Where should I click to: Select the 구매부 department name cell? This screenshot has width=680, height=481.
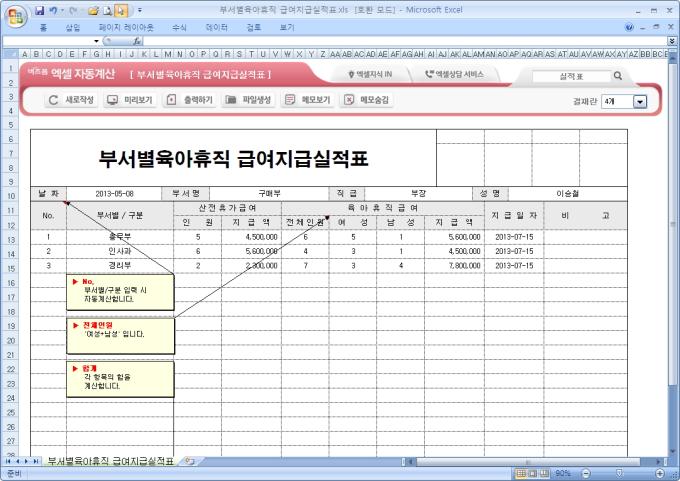pos(269,194)
